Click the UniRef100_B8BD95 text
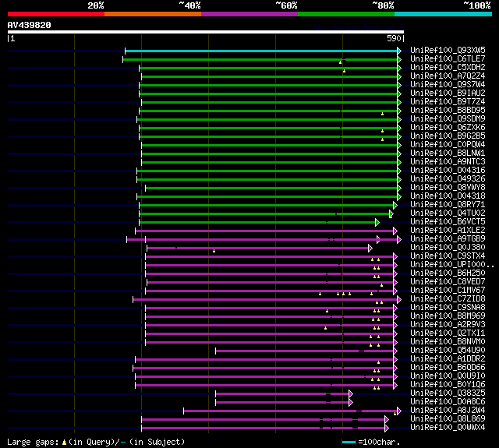 pos(448,111)
